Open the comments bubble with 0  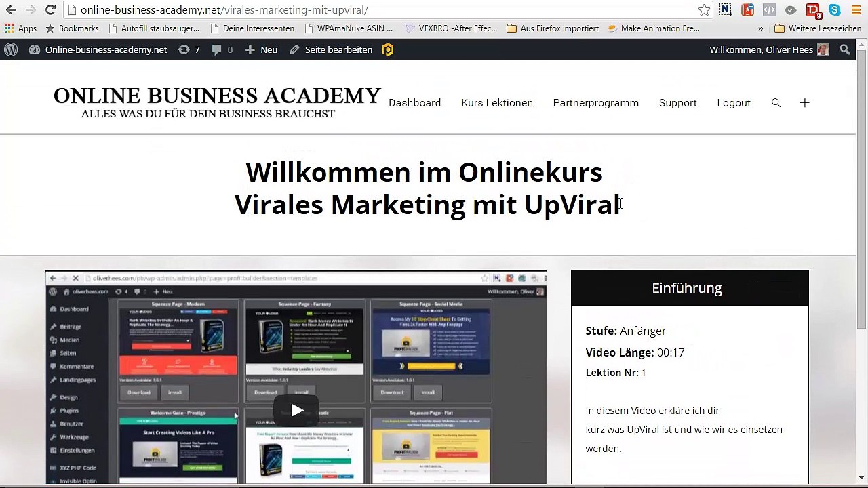(222, 49)
